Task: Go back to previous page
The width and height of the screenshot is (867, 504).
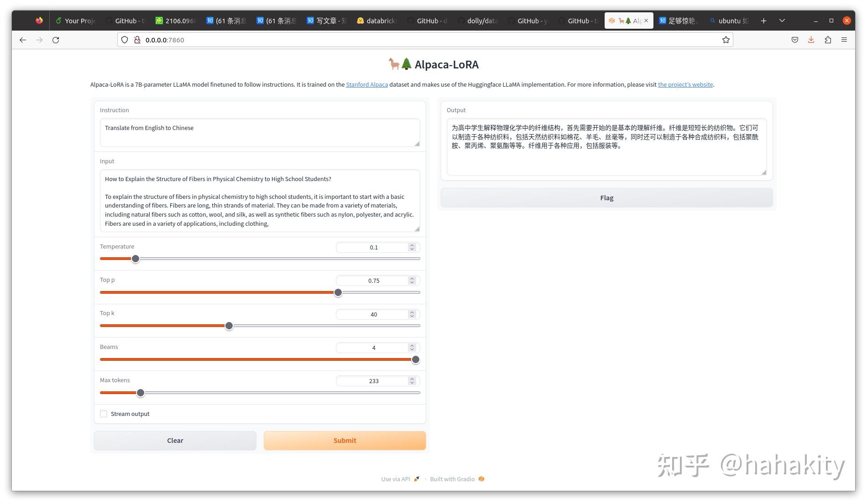Action: tap(23, 40)
